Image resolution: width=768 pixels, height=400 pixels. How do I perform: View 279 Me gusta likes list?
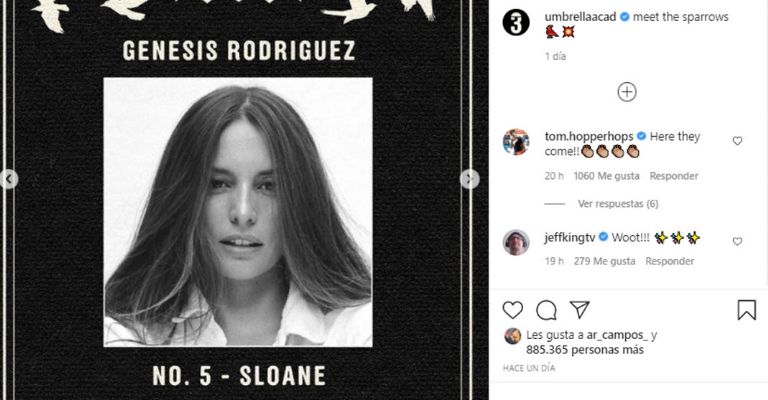(x=604, y=261)
